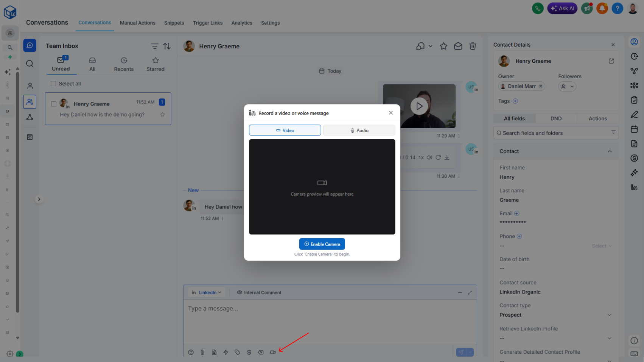644x362 pixels.
Task: Tick the Henry Graeme conversation checkbox
Action: point(54,104)
